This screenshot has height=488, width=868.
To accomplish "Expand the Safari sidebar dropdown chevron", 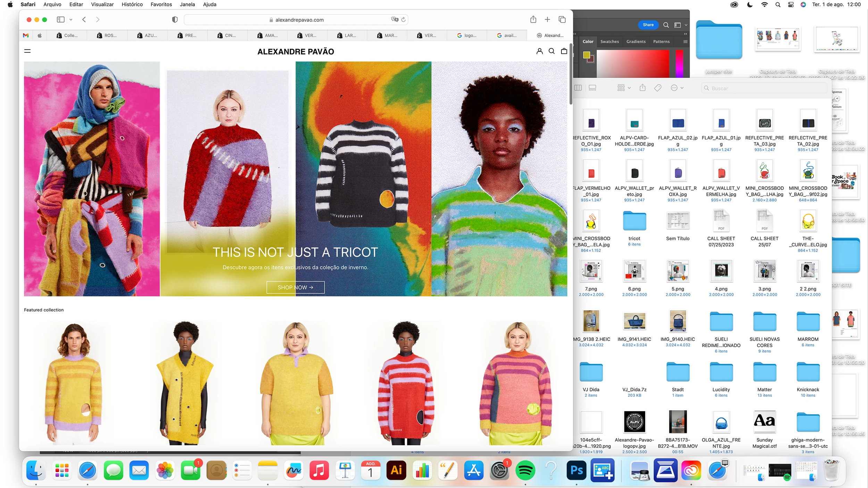I will tap(71, 20).
